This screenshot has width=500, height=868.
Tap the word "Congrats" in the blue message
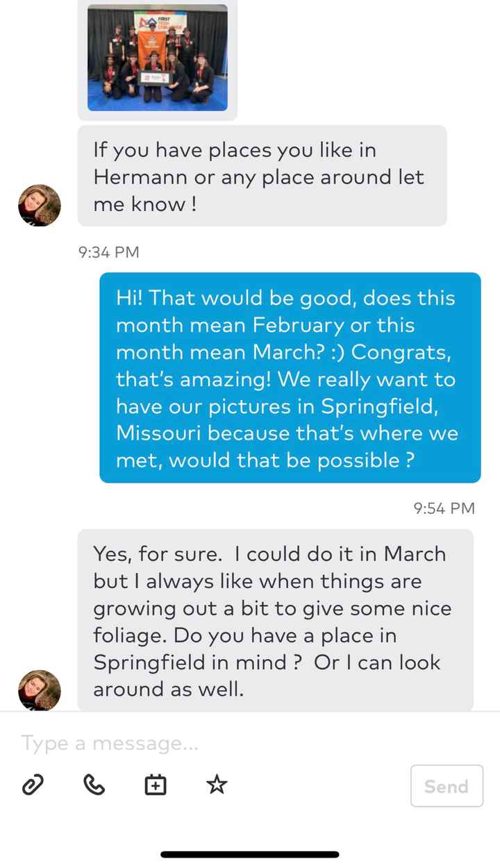pos(400,352)
